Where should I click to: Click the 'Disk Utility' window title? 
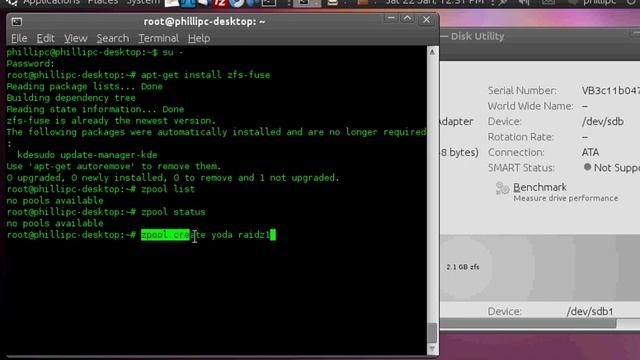pos(477,36)
